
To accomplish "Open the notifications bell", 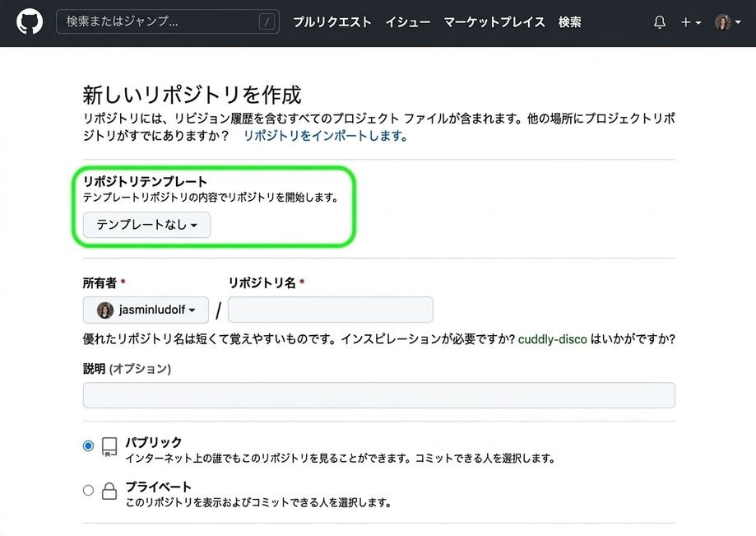I will pos(660,22).
